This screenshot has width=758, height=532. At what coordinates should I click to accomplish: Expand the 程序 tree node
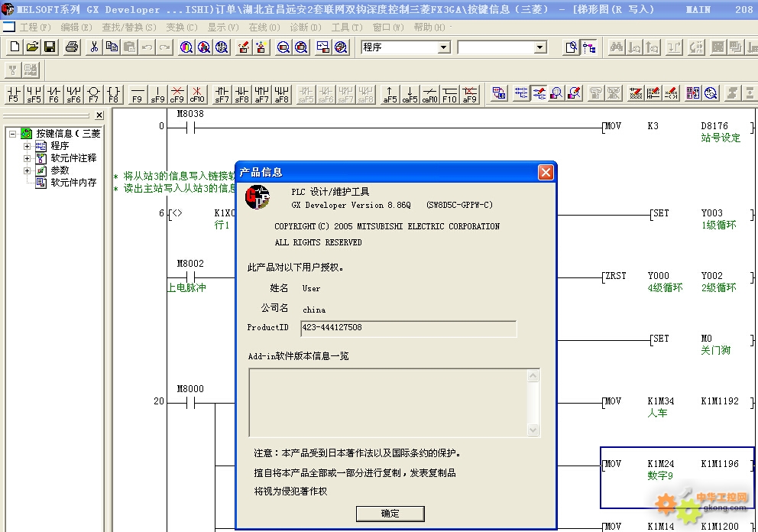(27, 146)
